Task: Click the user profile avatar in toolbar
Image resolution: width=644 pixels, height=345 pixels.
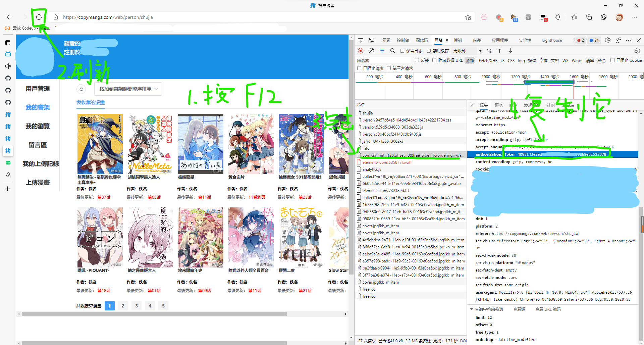Action: (619, 17)
